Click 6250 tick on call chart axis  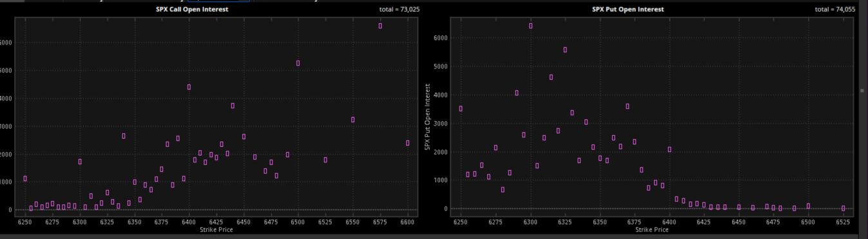pyautogui.click(x=25, y=222)
